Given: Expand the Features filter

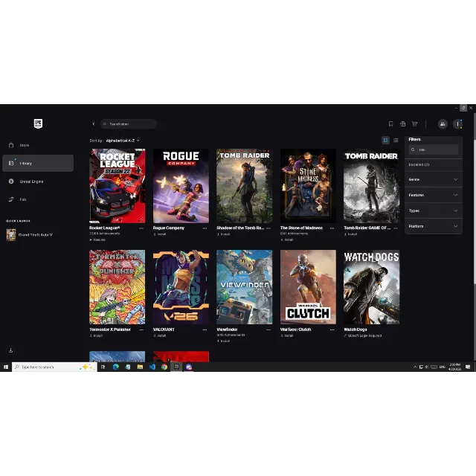Looking at the screenshot, I should coord(433,195).
